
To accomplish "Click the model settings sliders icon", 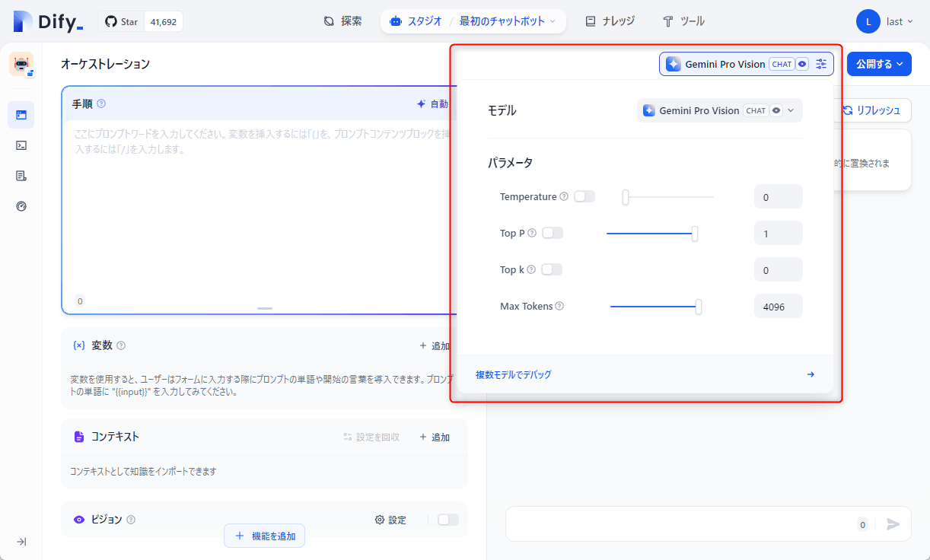I will [821, 64].
